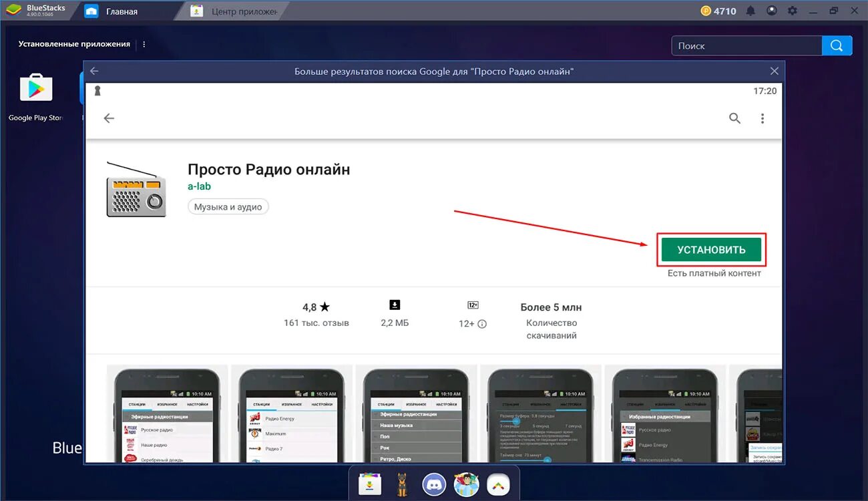The width and height of the screenshot is (868, 501).
Task: Go back using Play Store back arrow
Action: 109,118
